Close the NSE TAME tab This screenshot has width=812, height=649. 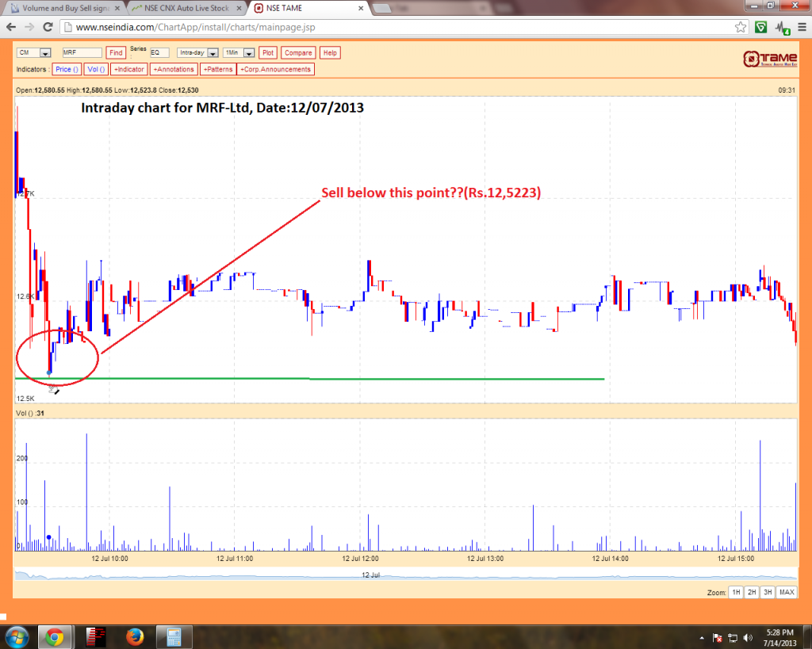361,8
